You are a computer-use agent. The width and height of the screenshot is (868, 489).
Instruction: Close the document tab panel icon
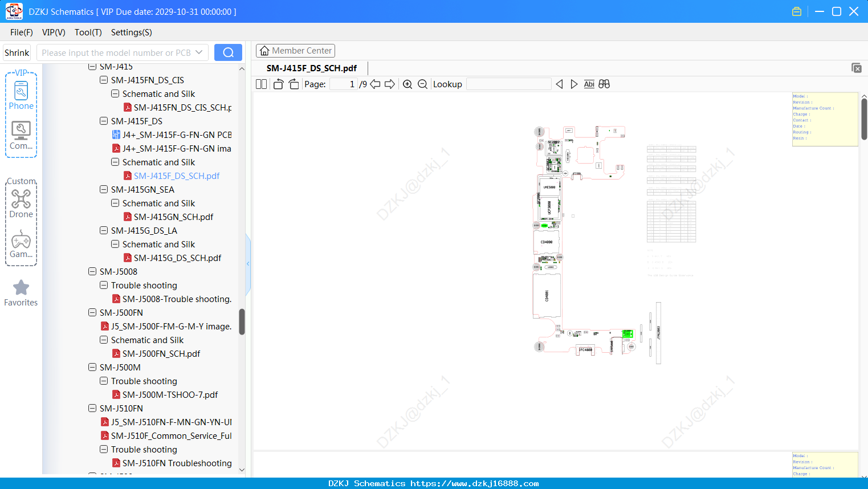point(857,68)
